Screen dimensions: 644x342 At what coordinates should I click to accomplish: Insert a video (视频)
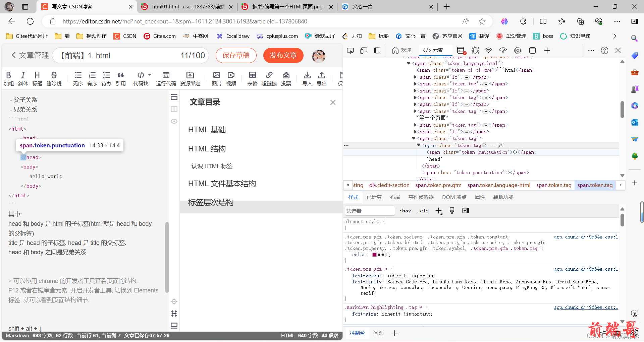(x=231, y=79)
